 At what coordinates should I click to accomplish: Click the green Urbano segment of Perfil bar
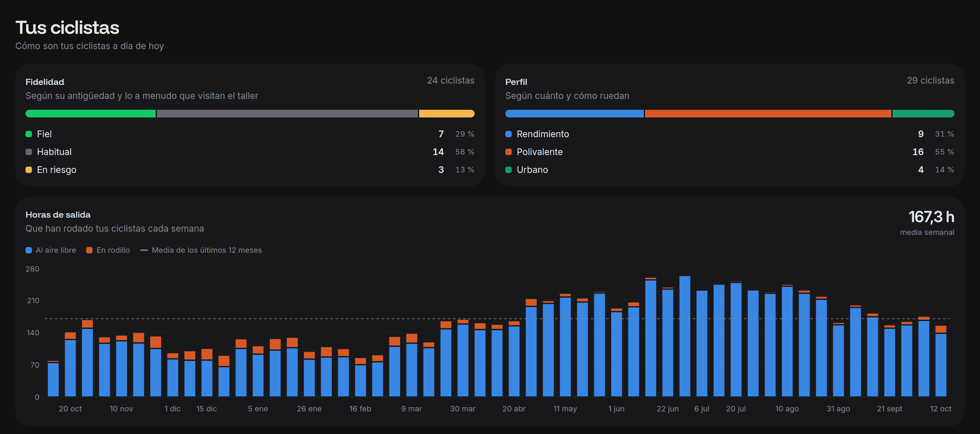[923, 114]
